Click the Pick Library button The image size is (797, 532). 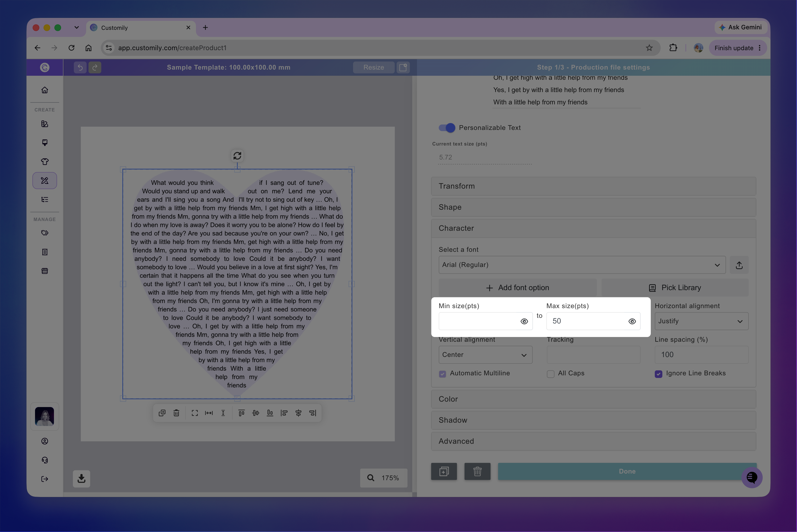675,288
